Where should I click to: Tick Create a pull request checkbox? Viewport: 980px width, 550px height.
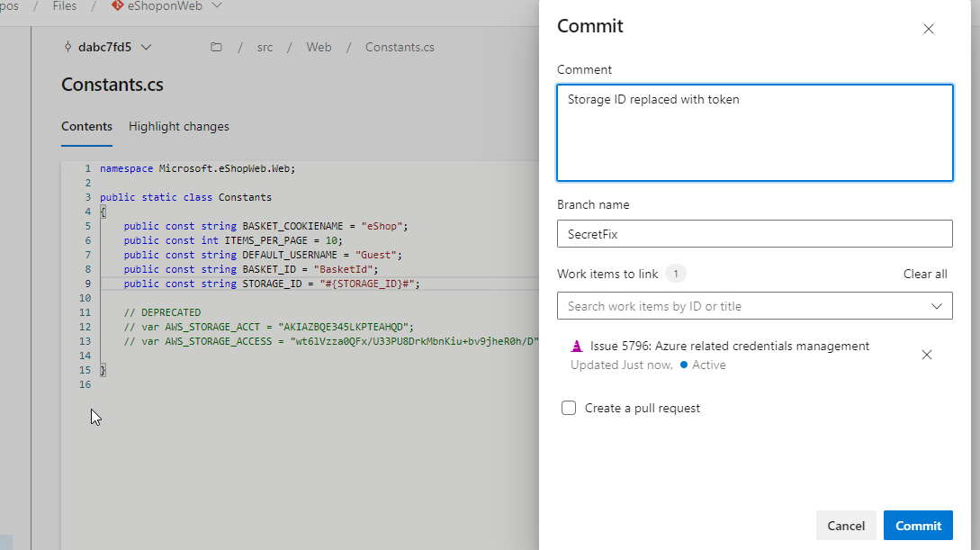[x=568, y=408]
